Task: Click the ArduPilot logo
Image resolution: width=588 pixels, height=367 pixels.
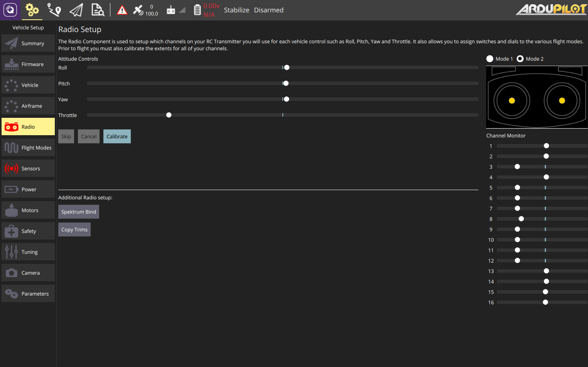Action: [x=551, y=9]
